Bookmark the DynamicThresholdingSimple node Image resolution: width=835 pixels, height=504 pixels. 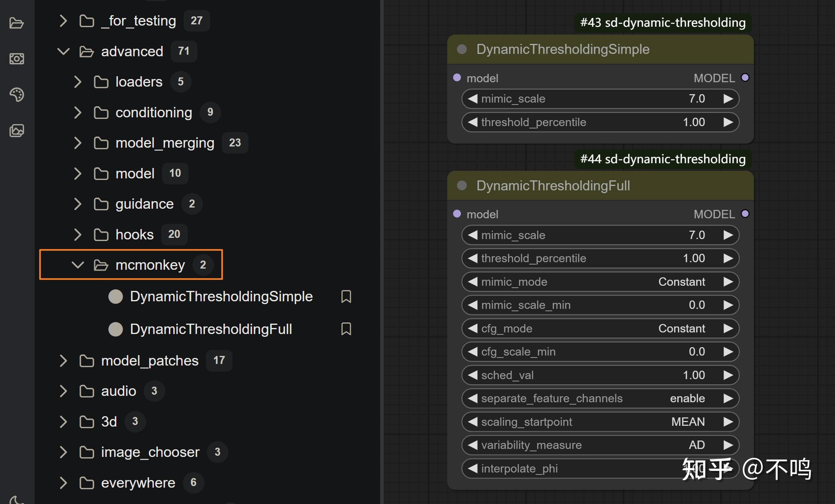(346, 296)
